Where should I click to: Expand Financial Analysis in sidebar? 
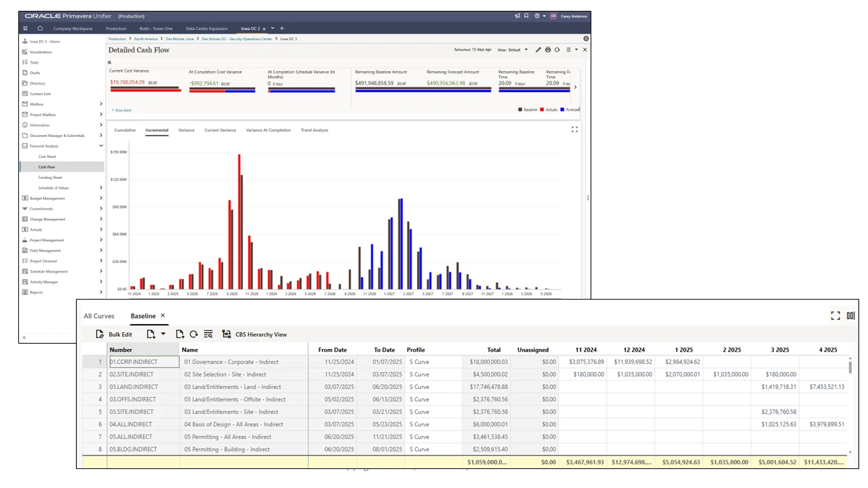coord(101,146)
